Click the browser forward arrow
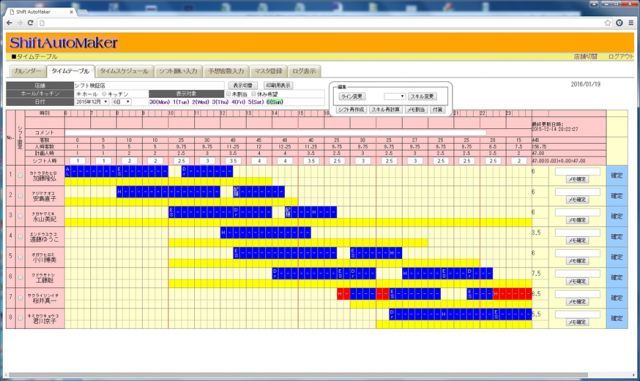Screen dimensions: 640x381 20,23
